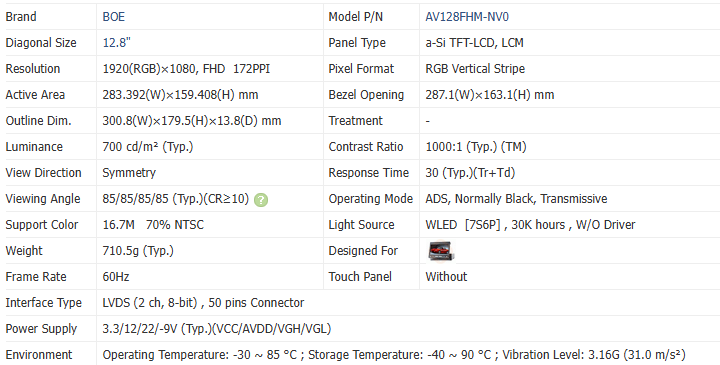Viewport: 720px width, 365px height.
Task: Click the Bezel Opening dimensions value
Action: (490, 95)
